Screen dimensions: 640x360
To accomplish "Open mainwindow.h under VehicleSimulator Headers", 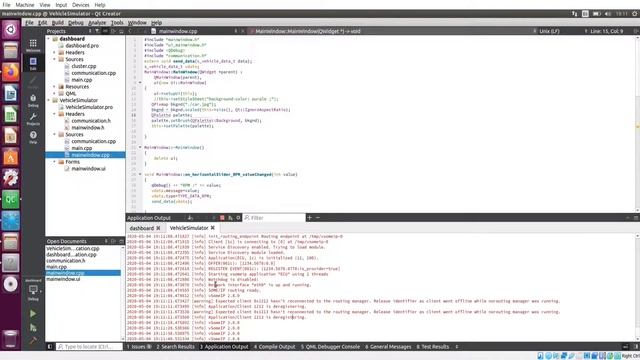I will [87, 128].
